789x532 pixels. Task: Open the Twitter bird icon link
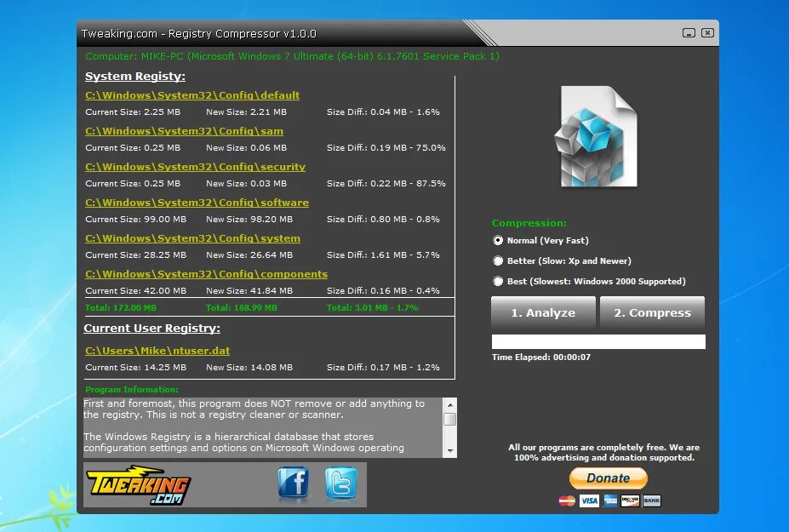tap(341, 482)
